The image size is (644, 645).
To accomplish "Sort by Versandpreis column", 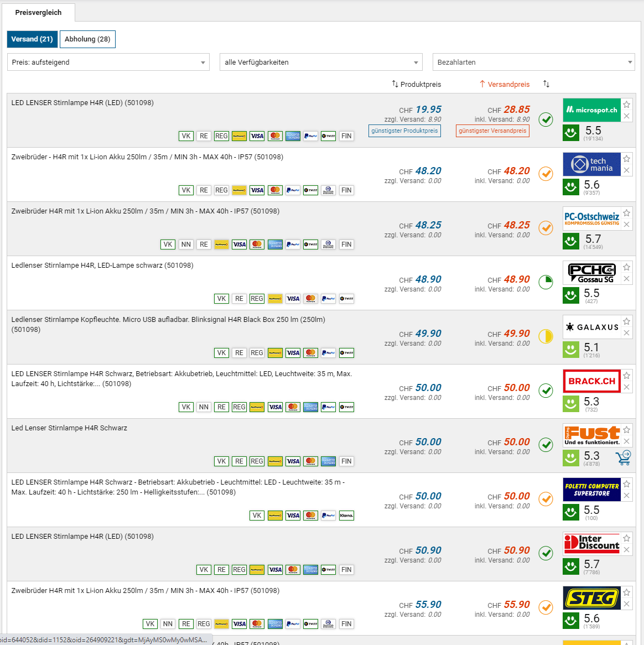I will pyautogui.click(x=505, y=84).
